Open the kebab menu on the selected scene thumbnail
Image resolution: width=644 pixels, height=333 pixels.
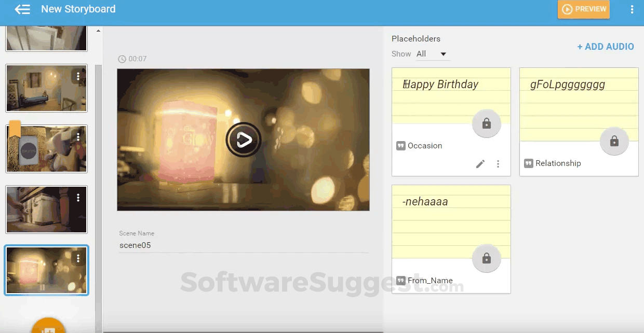tap(79, 258)
